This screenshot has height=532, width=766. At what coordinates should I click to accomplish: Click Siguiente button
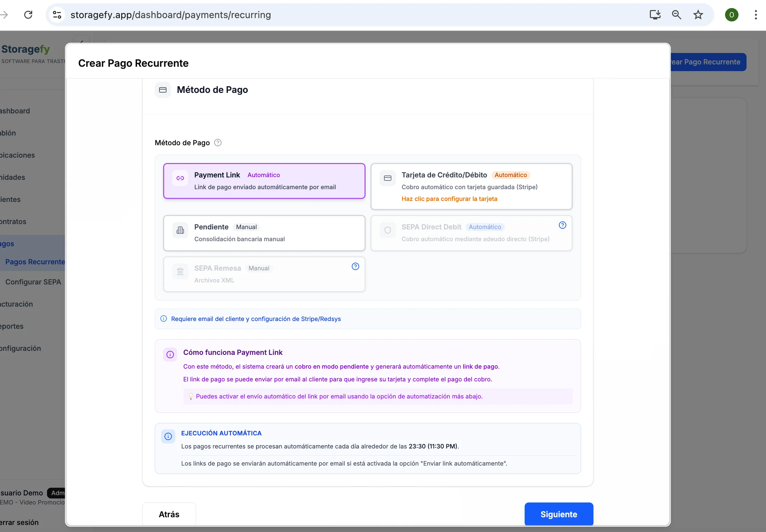559,514
